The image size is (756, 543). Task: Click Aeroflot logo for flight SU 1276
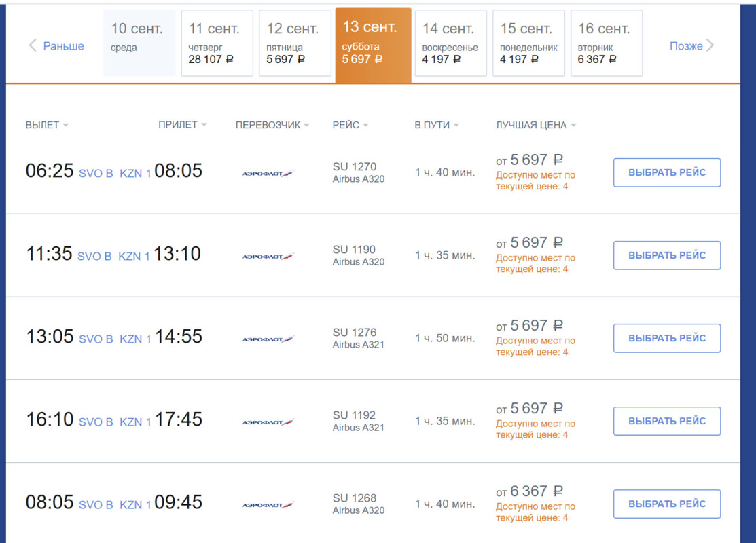(268, 339)
